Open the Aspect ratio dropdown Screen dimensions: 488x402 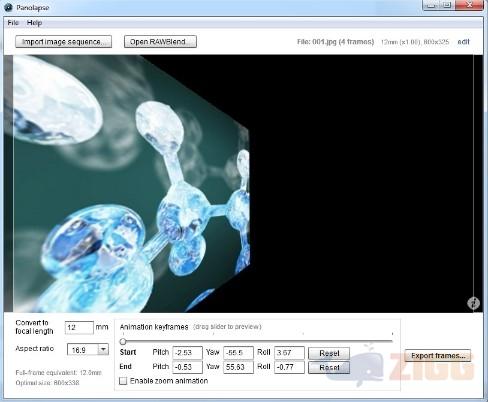tap(88, 350)
